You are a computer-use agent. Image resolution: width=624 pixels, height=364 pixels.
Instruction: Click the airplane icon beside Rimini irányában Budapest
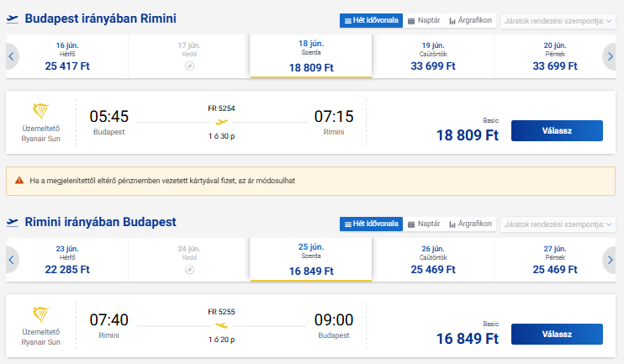[x=13, y=222]
